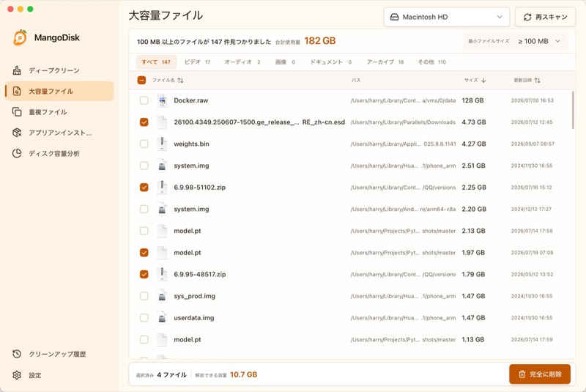
Task: Click the 6.9.98-51102.zip archive icon
Action: 162,188
